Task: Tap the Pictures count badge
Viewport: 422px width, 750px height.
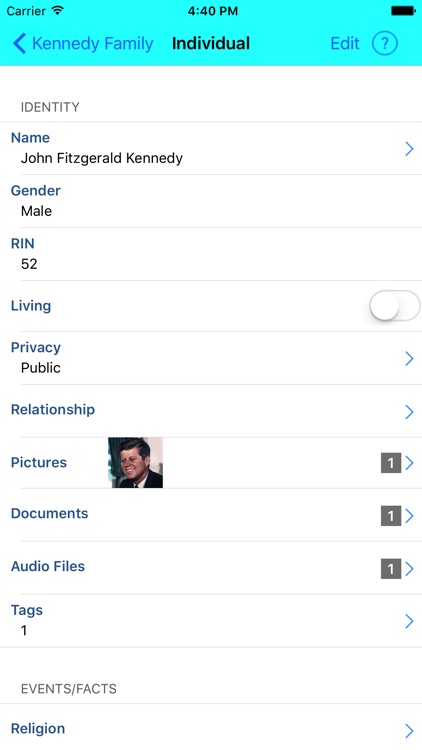Action: point(391,463)
